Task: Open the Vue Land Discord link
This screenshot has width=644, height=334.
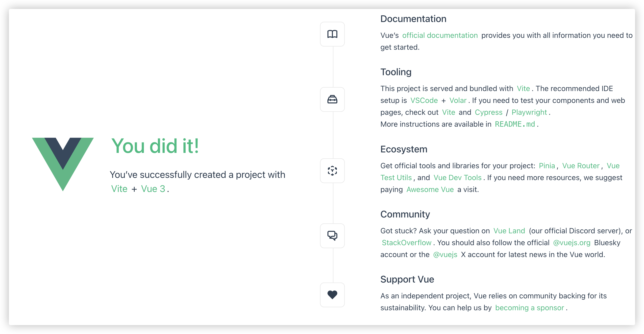Action: [x=509, y=231]
